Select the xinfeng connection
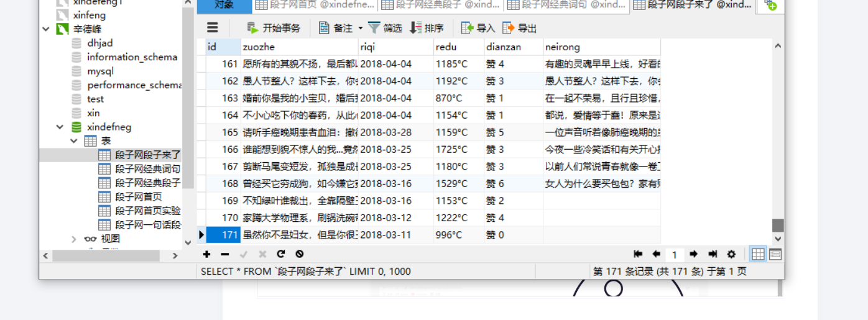868x320 pixels. pyautogui.click(x=89, y=15)
